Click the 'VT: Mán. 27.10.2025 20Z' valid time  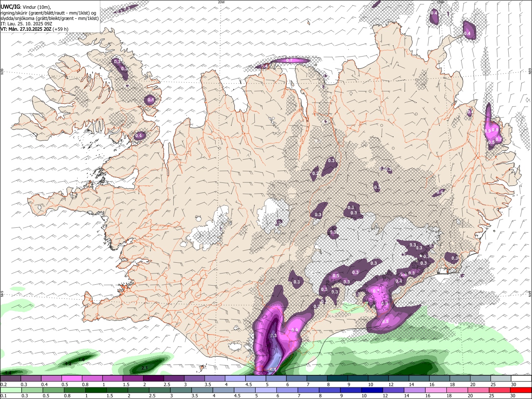[26, 29]
